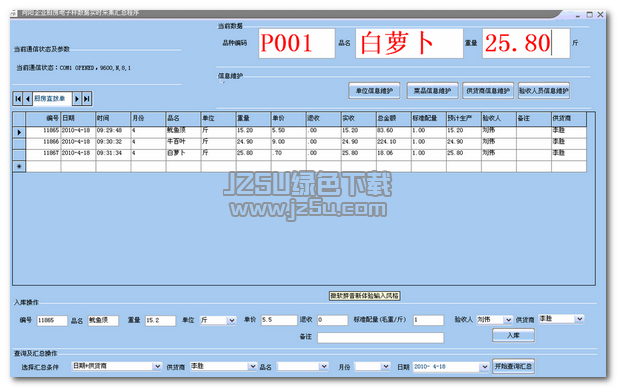Select total amount cell 224.10
Viewport: 617px width, 388px height.
coord(393,143)
